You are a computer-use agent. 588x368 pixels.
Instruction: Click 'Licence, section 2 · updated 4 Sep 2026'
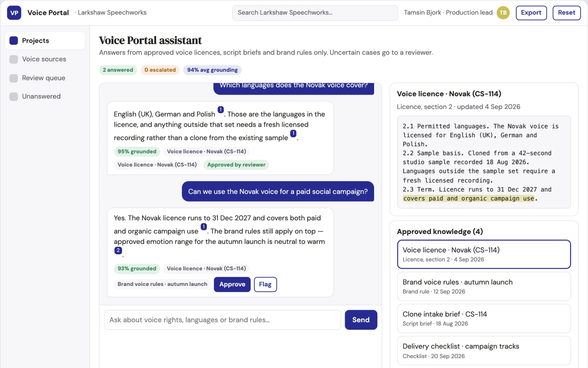coord(459,107)
